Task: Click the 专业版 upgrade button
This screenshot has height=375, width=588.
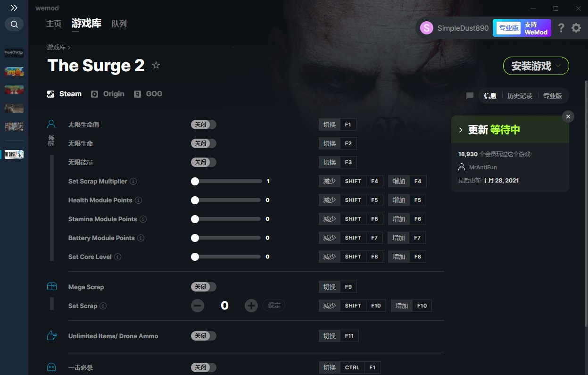Action: 509,28
